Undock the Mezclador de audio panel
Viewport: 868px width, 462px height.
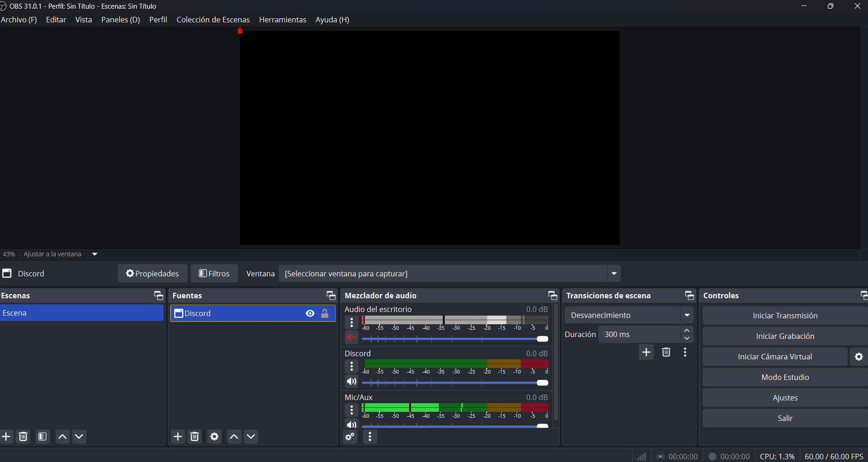point(552,296)
